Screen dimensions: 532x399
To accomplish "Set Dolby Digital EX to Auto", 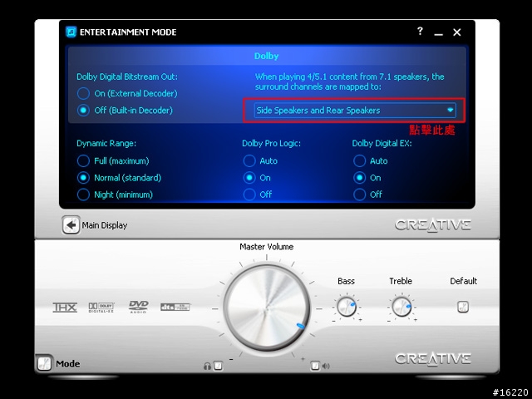I will (x=360, y=160).
